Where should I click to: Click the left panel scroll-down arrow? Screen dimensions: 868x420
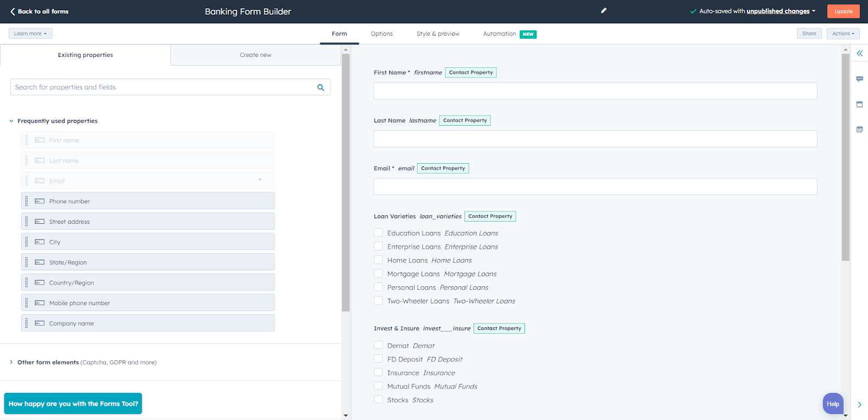(346, 416)
